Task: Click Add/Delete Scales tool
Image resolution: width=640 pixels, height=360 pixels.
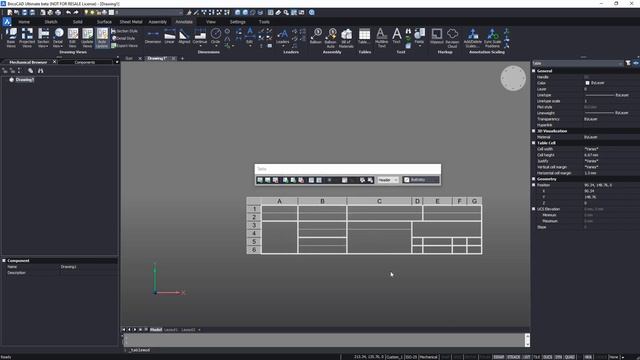Action: pos(472,38)
